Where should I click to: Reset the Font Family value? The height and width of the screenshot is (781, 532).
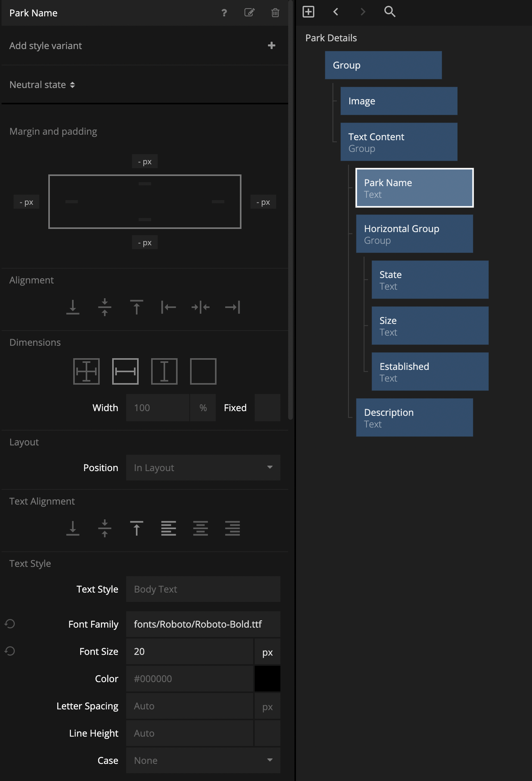click(10, 624)
